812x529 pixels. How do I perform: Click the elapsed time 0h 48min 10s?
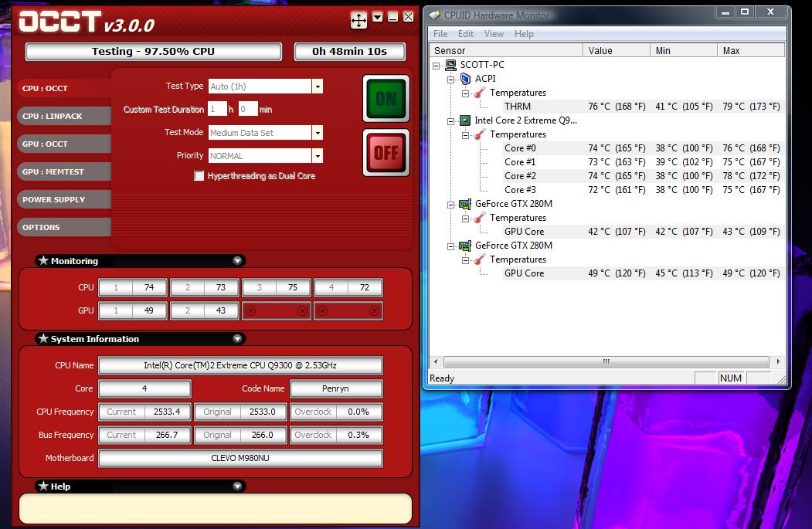click(x=349, y=51)
